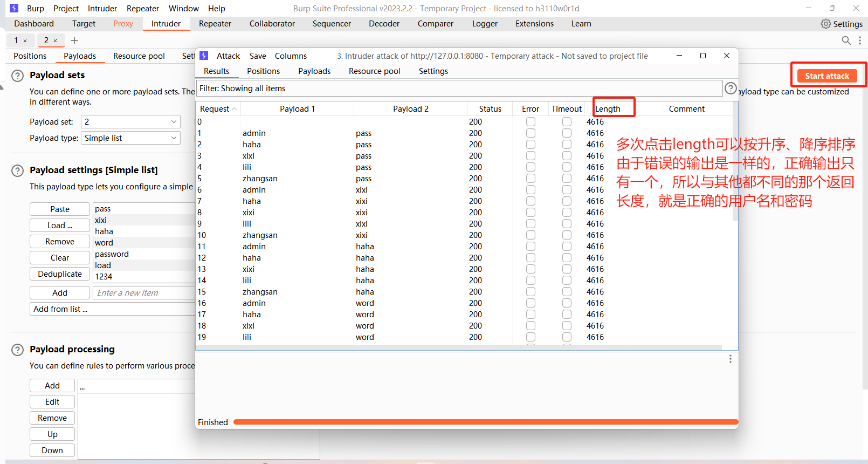Select '1234' in the payload list
This screenshot has width=868, height=464.
click(144, 277)
